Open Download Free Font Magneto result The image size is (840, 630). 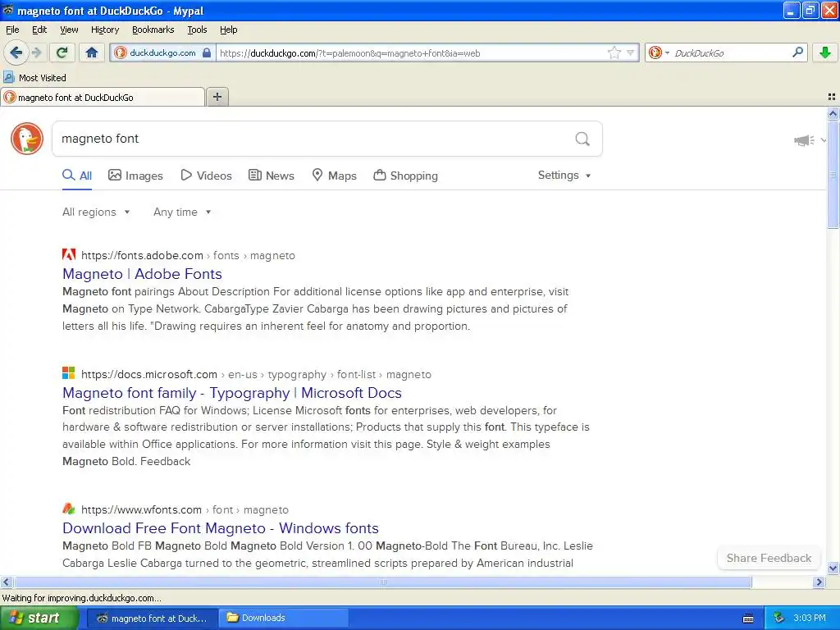(220, 528)
